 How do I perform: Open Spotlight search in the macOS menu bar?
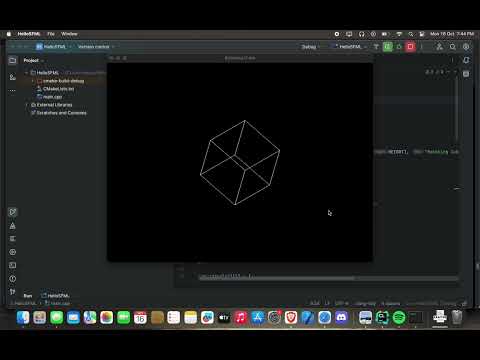click(411, 34)
